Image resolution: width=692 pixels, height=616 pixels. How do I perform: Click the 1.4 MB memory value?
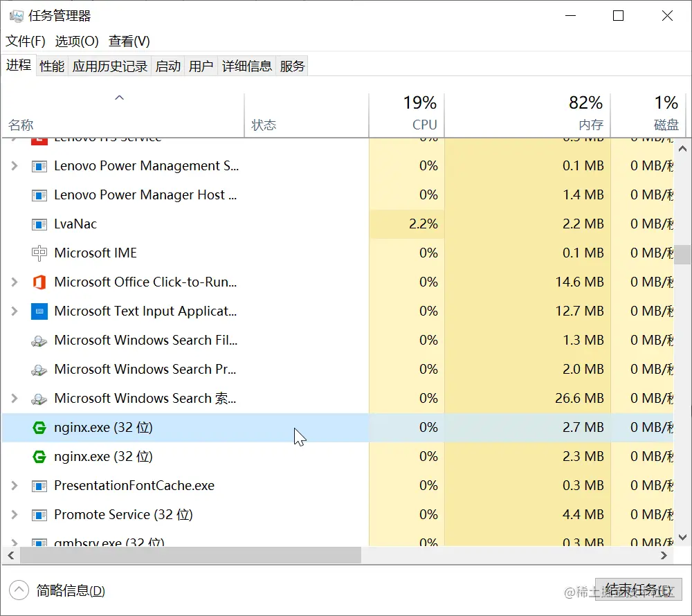point(583,194)
